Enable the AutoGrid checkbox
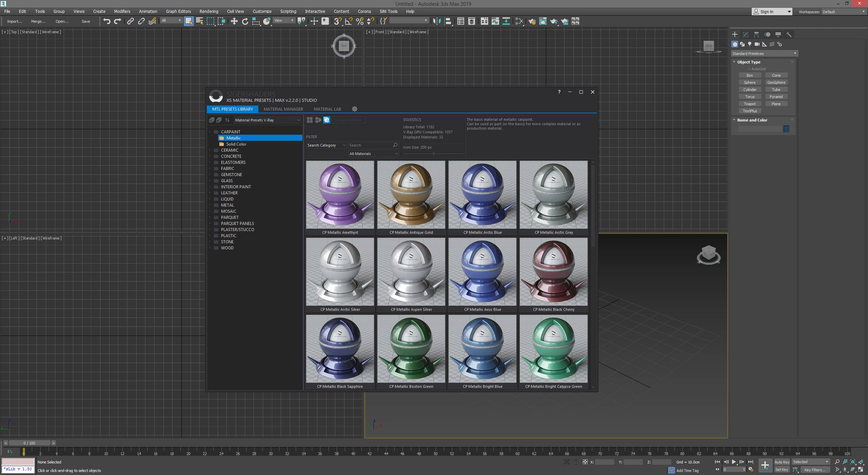The height and width of the screenshot is (475, 868). coord(749,69)
